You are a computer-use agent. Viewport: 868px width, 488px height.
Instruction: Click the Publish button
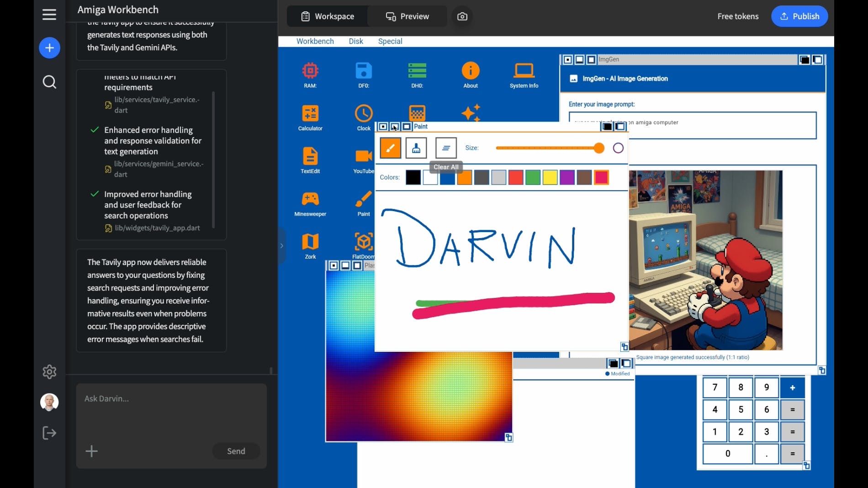coord(799,16)
